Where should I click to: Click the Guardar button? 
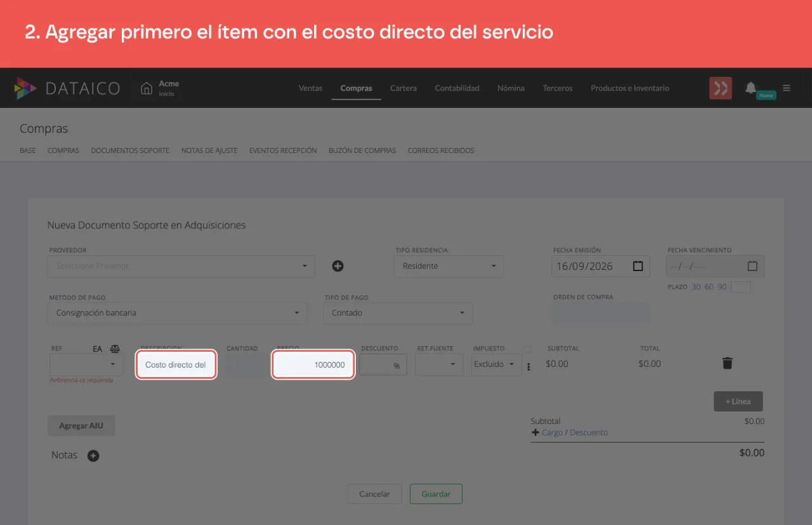(x=436, y=494)
